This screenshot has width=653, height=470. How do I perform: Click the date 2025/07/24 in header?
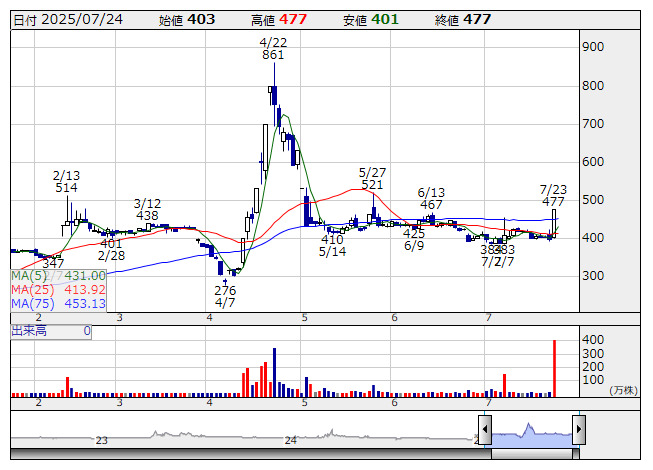coord(82,20)
